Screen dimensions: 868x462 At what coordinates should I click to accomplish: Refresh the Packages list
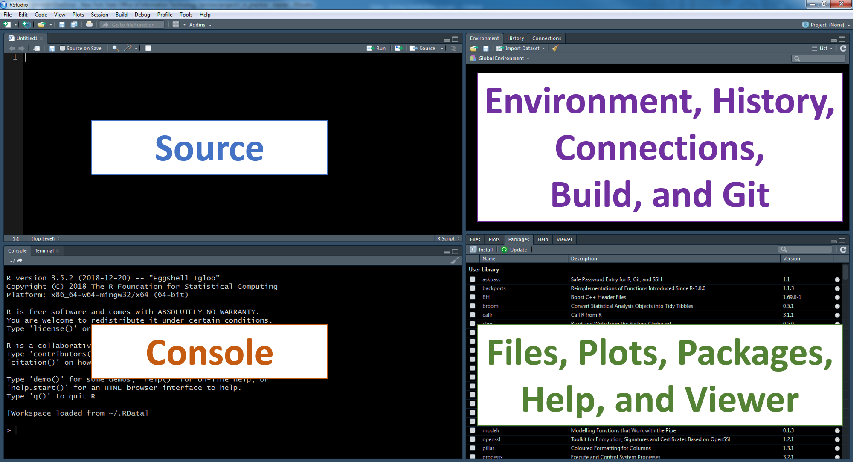(x=843, y=250)
